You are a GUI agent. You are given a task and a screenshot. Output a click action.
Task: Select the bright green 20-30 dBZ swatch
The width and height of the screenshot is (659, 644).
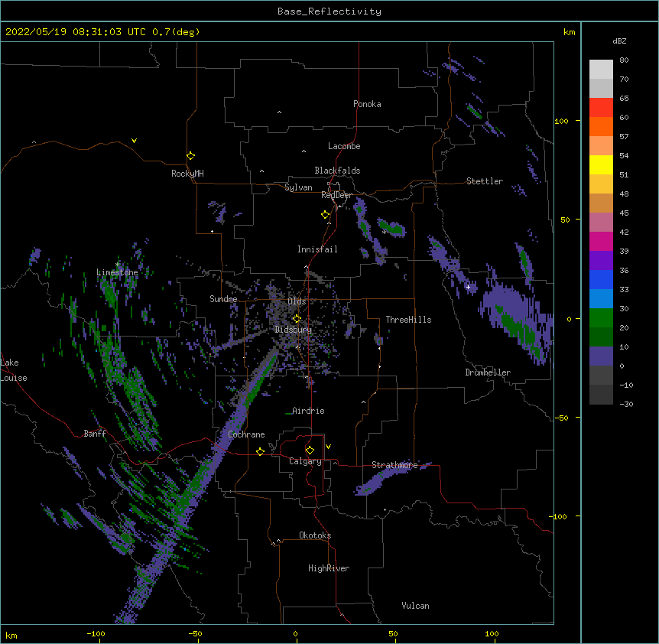click(601, 318)
